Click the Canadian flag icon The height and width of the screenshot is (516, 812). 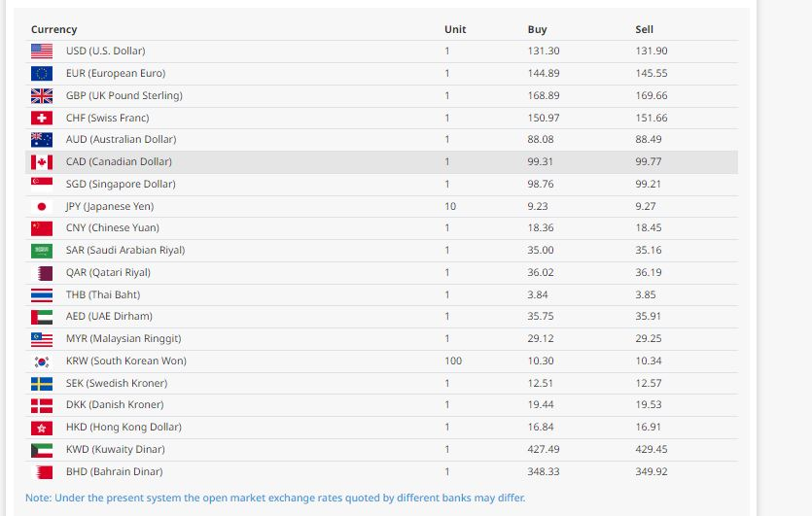pos(41,161)
